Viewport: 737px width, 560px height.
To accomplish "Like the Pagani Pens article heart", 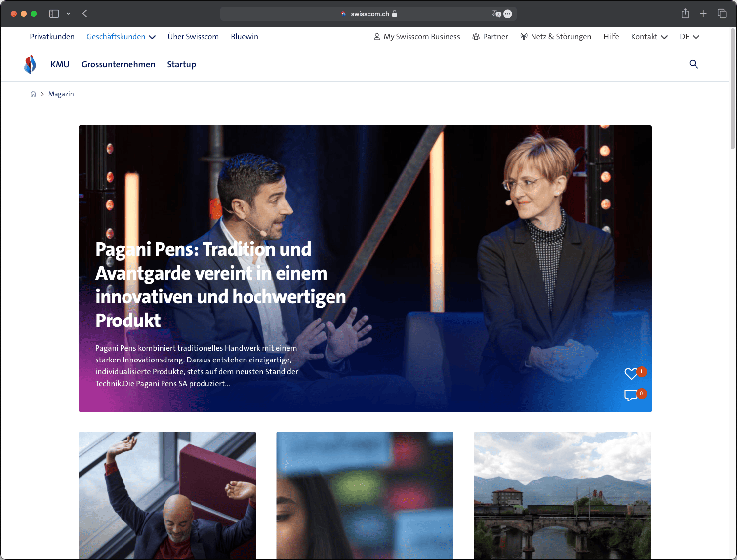I will [631, 374].
